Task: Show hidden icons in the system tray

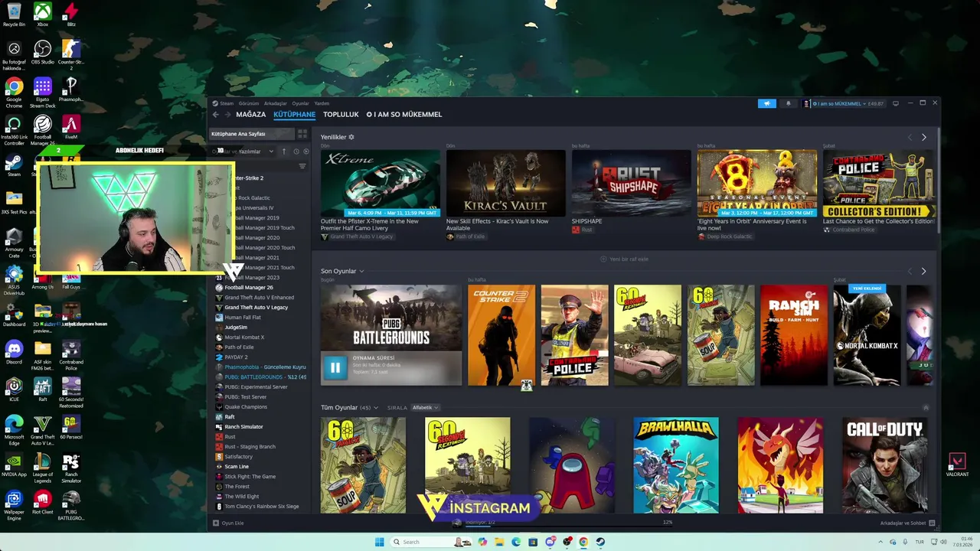Action: [x=880, y=542]
